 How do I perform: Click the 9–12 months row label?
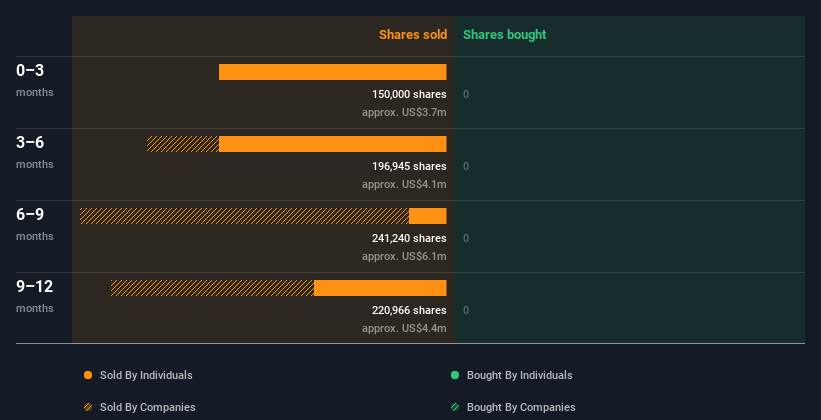[35, 296]
